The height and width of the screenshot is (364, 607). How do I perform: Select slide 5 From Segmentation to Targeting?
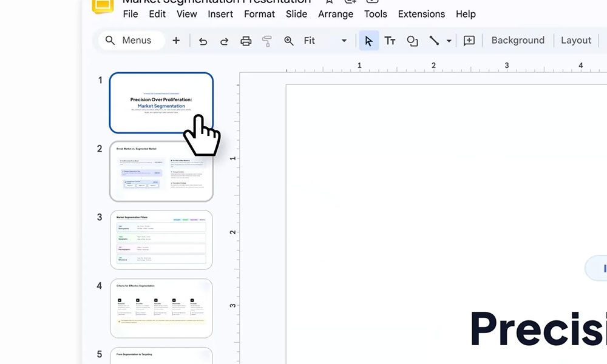(x=161, y=356)
